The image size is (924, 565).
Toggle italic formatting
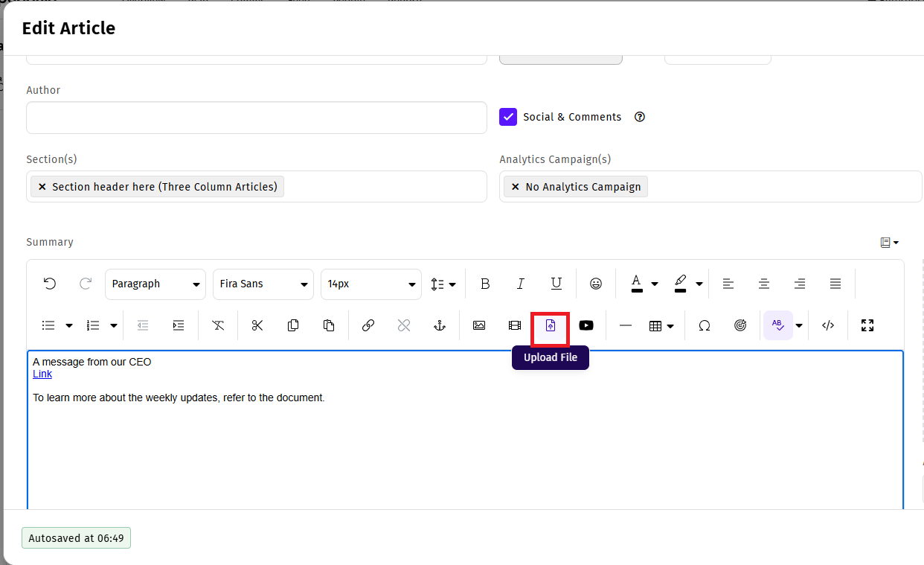(x=521, y=284)
